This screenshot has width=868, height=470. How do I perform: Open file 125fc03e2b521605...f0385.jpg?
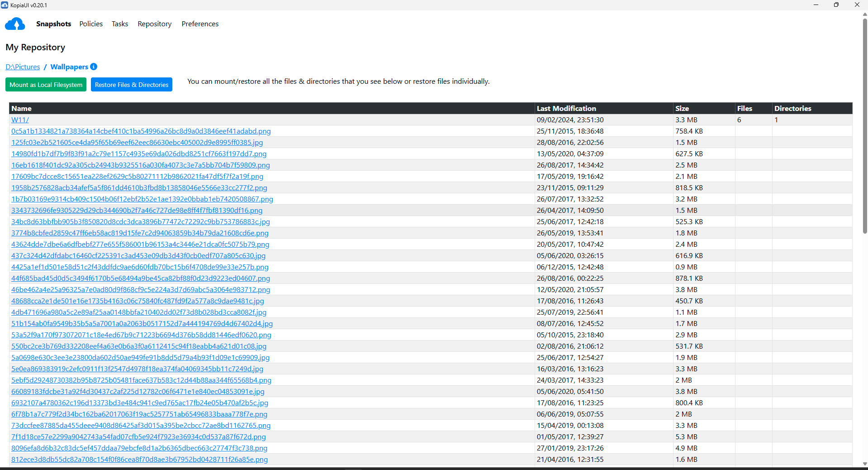(137, 143)
